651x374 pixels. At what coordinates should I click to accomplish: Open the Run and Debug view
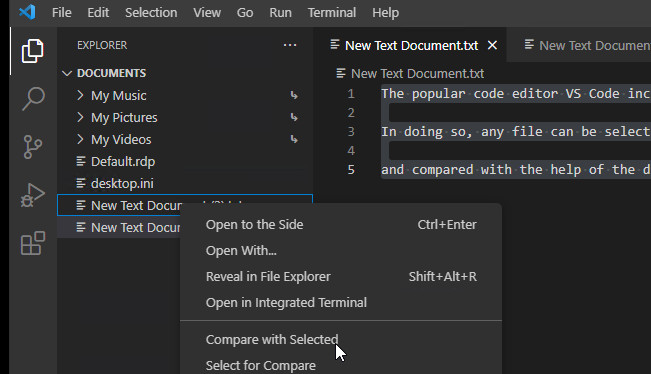pyautogui.click(x=32, y=195)
